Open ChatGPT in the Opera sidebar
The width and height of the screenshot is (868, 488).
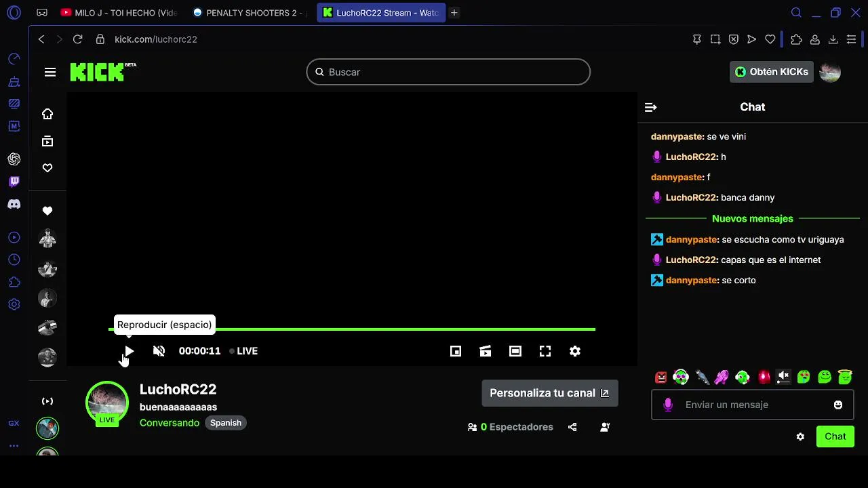pos(14,159)
